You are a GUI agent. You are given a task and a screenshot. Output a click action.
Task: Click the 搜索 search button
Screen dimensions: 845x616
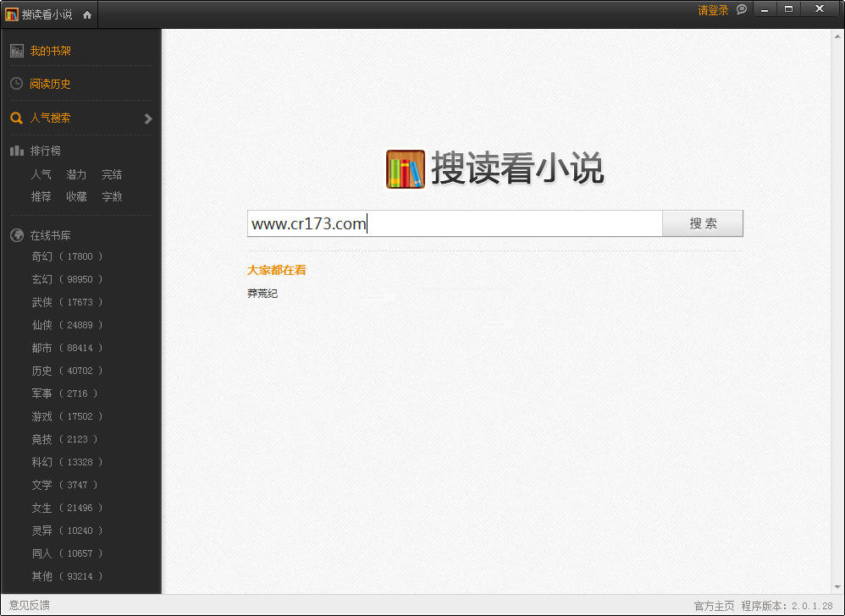coord(702,223)
